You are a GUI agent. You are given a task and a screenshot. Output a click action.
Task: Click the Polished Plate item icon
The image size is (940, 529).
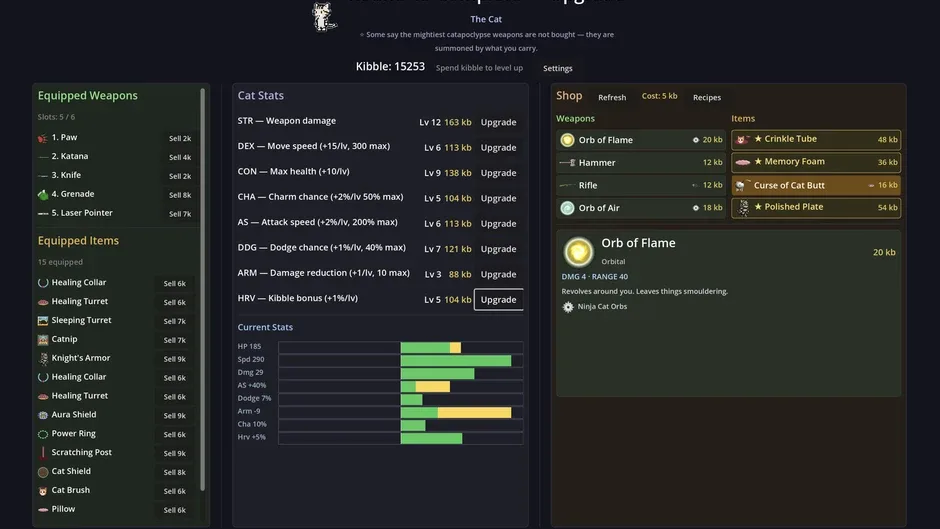click(743, 208)
